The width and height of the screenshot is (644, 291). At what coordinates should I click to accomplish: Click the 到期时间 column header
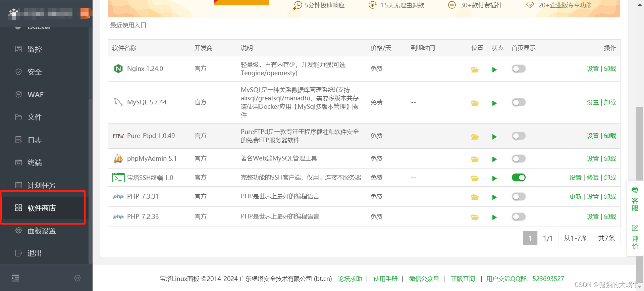pyautogui.click(x=423, y=48)
